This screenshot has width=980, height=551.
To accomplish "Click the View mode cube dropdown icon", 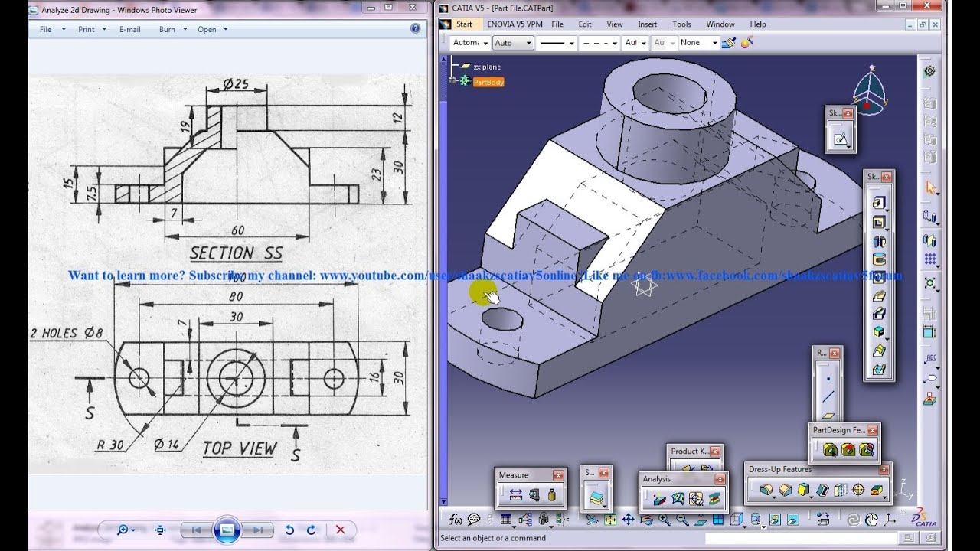I will (737, 520).
